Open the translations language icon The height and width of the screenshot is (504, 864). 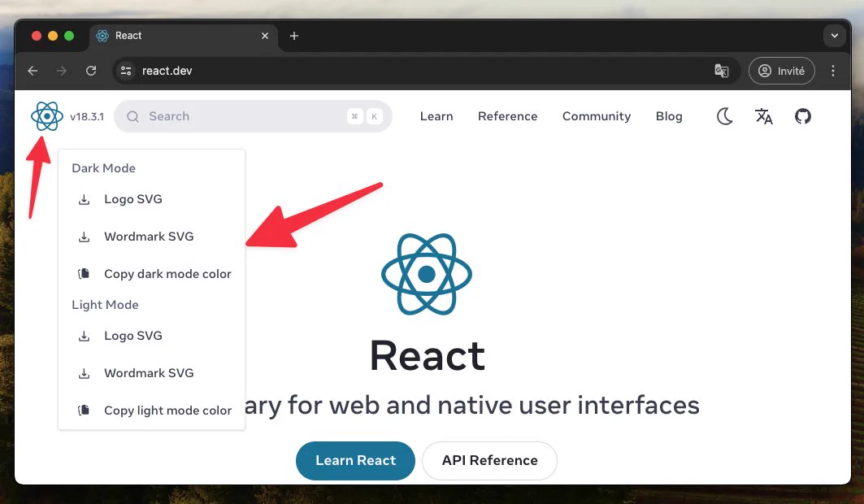[763, 116]
